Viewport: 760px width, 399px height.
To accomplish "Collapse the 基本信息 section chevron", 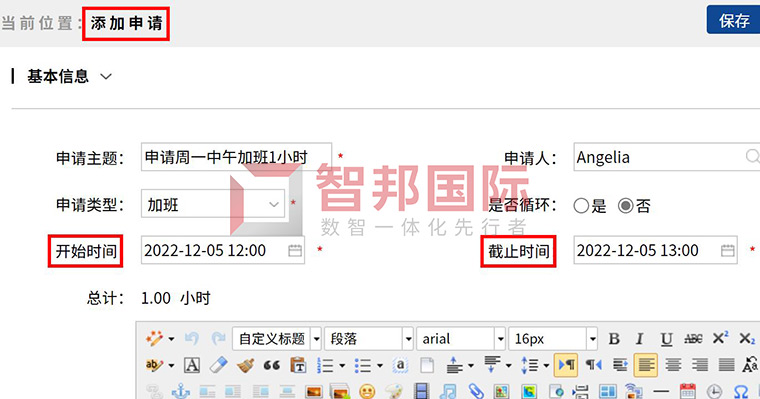I will point(106,77).
